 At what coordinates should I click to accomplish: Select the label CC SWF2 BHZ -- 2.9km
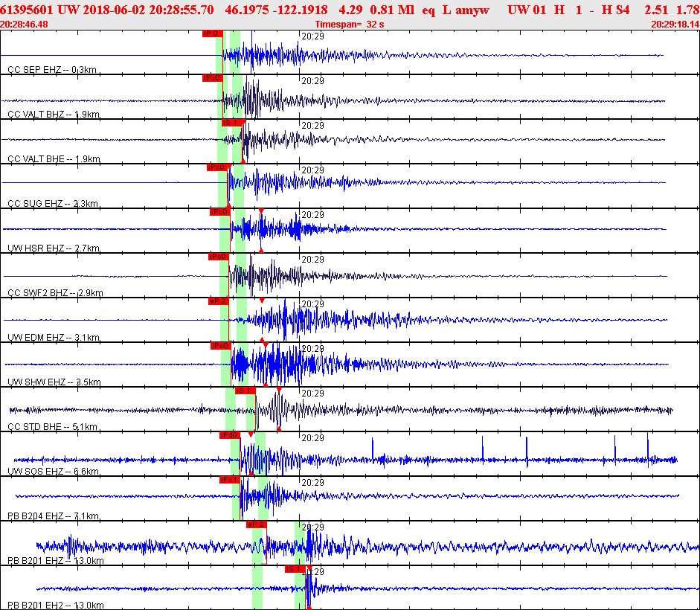click(55, 293)
